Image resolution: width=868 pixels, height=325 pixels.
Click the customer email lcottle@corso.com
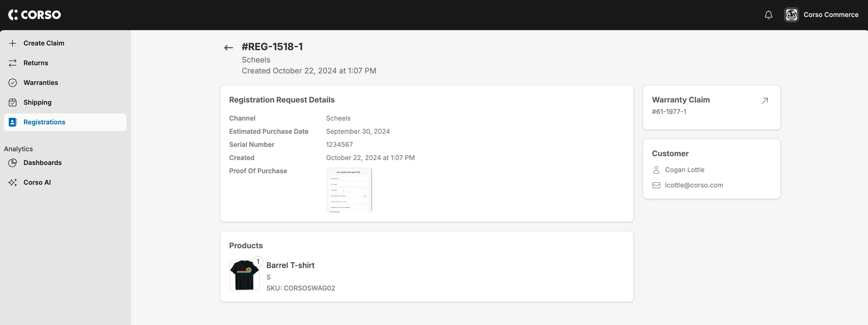694,185
